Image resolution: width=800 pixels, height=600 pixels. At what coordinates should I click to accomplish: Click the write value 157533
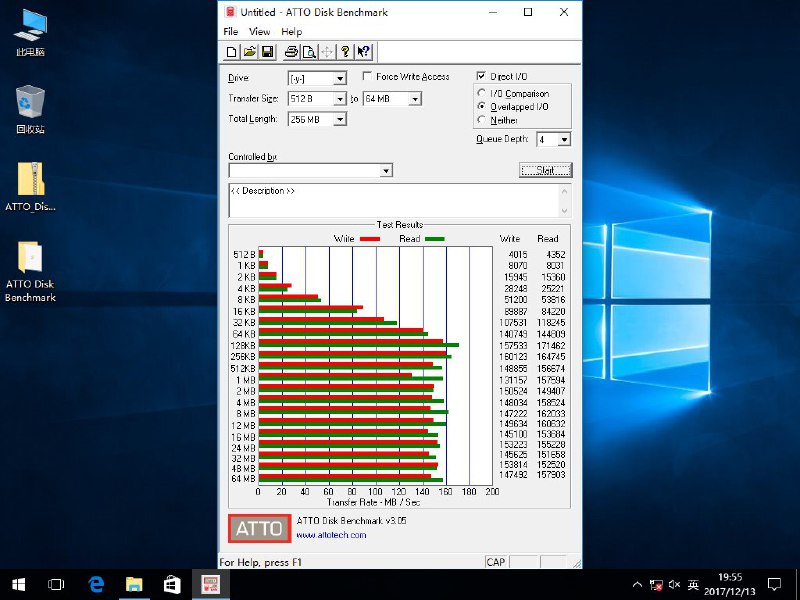pyautogui.click(x=513, y=345)
